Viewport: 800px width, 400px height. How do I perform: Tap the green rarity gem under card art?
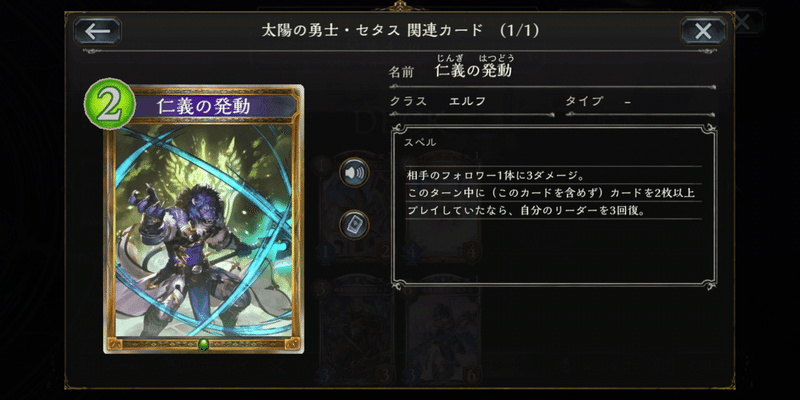(x=204, y=343)
